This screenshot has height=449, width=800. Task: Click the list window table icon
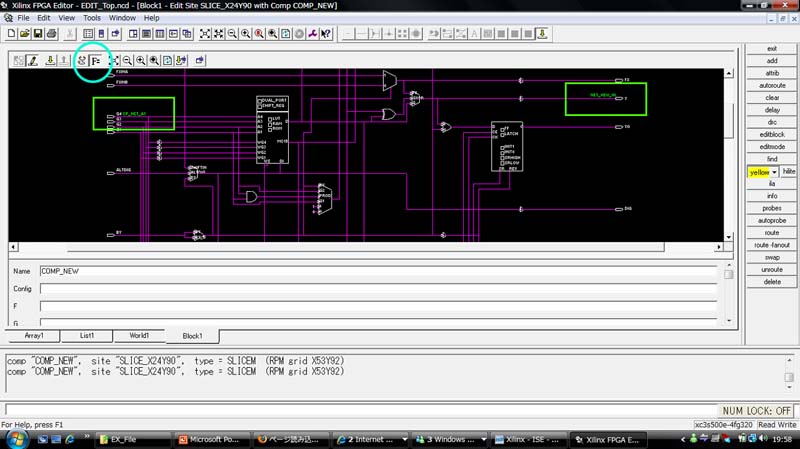88,34
